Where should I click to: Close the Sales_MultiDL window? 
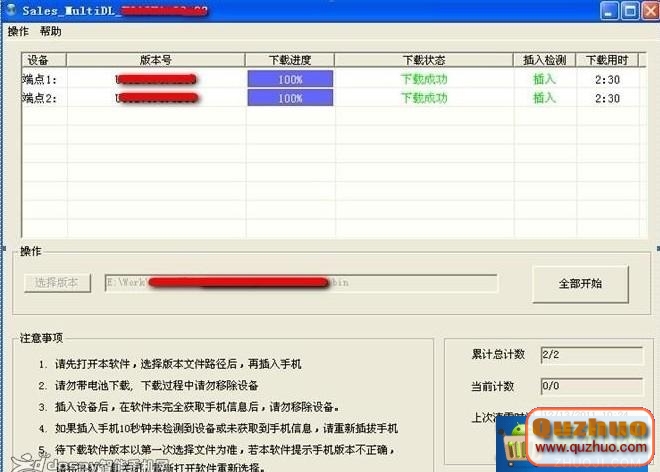pyautogui.click(x=651, y=11)
